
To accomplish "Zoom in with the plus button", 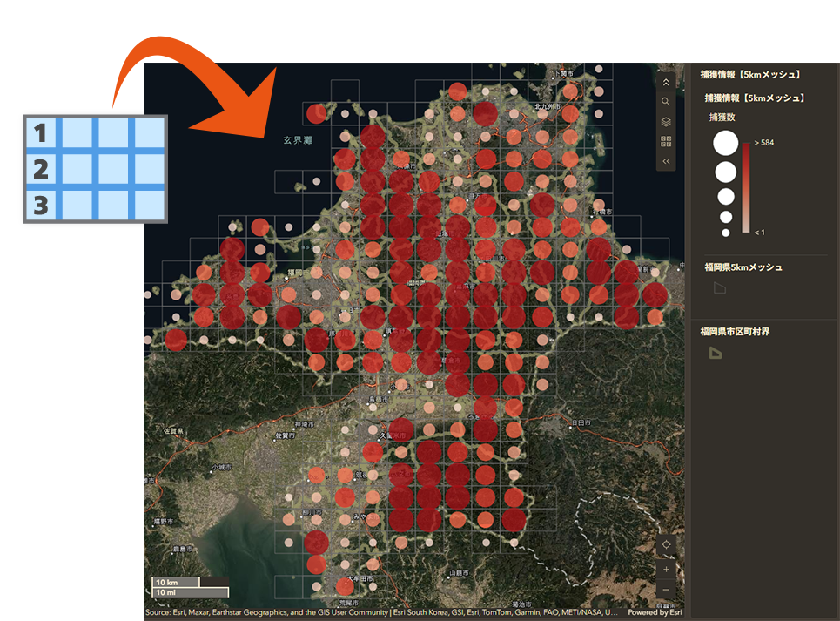I will [x=666, y=569].
